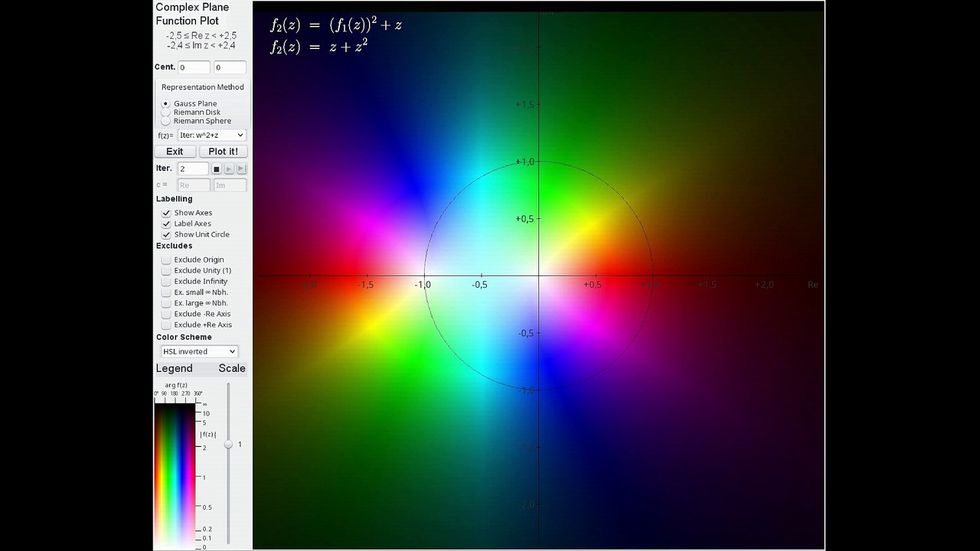Enable Exclude Origin checkbox
The height and width of the screenshot is (551, 980).
point(166,259)
